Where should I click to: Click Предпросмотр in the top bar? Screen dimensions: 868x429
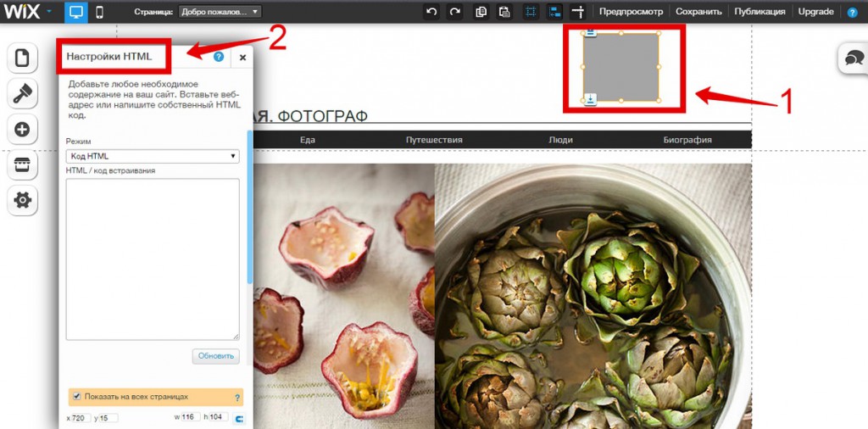pos(631,12)
